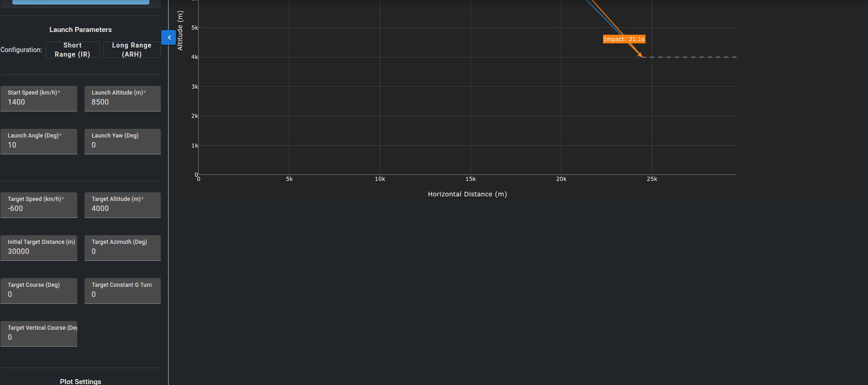Click the Target Constant G Turn field
This screenshot has width=868, height=385.
tap(122, 294)
